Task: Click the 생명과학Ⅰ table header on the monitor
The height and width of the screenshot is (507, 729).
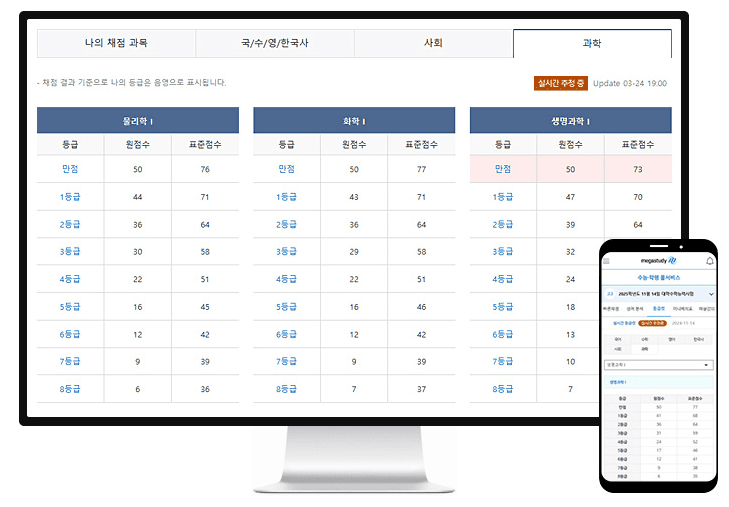Action: (570, 121)
